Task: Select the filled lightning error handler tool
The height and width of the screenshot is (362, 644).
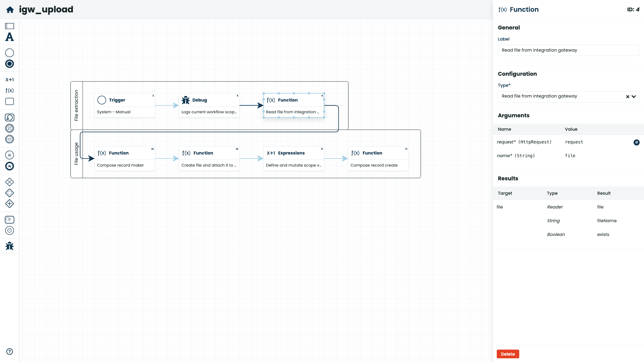Action: [9, 166]
